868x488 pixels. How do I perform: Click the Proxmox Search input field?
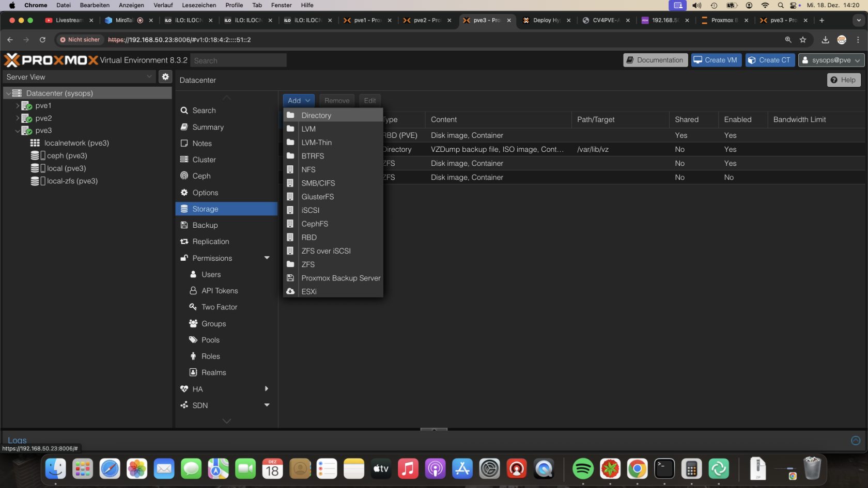coord(238,60)
